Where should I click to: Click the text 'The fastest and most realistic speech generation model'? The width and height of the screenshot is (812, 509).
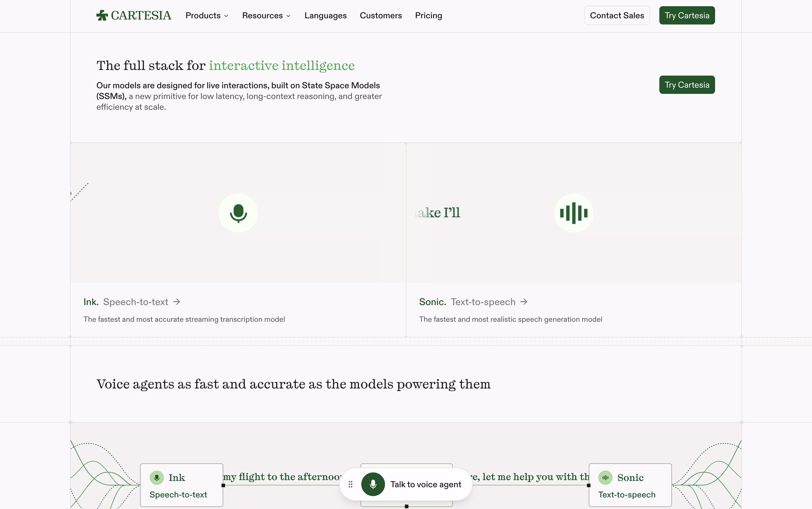tap(510, 319)
